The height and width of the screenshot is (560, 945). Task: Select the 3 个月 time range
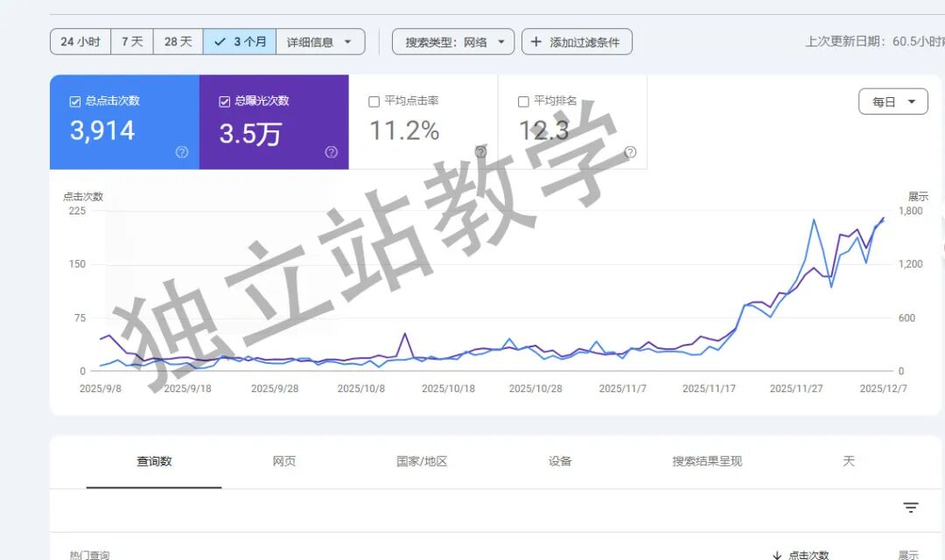[239, 42]
